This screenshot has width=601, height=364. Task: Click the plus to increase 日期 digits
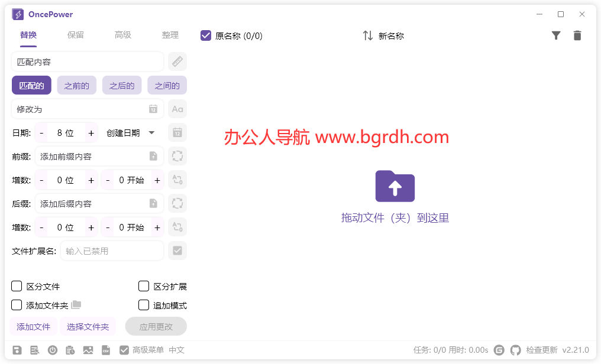pyautogui.click(x=91, y=132)
